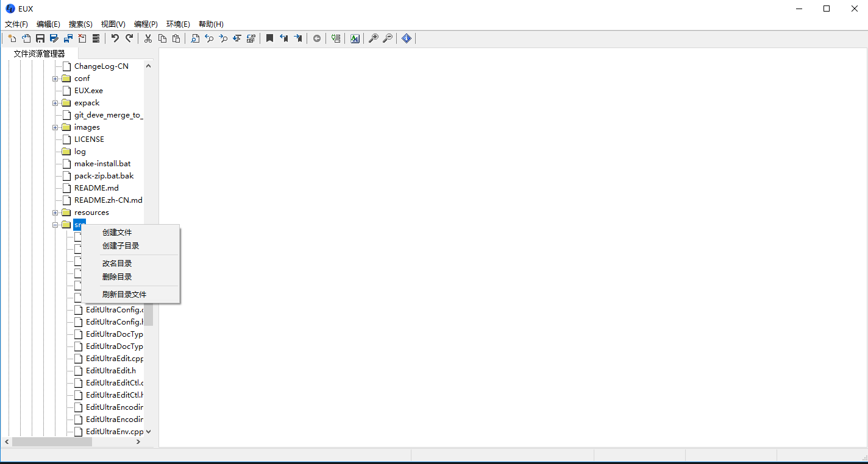Select README.md in the file tree

tap(96, 188)
